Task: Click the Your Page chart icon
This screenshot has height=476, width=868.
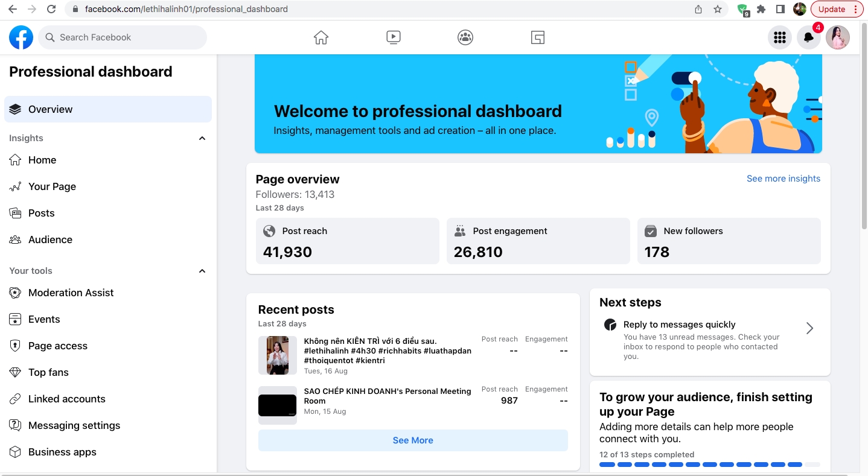Action: click(x=15, y=186)
